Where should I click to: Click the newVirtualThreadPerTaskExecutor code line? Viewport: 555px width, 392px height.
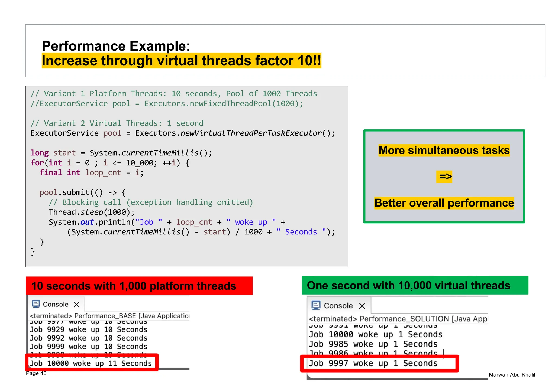[x=183, y=133]
